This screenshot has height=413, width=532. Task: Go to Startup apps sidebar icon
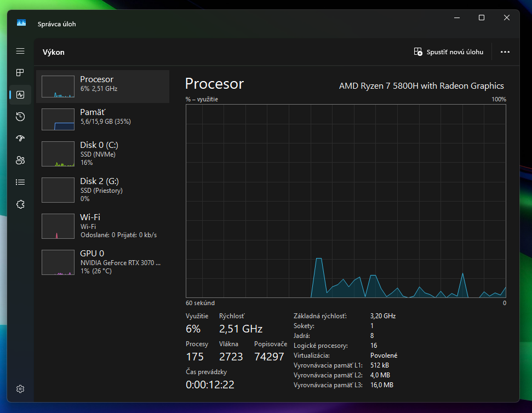tap(20, 139)
